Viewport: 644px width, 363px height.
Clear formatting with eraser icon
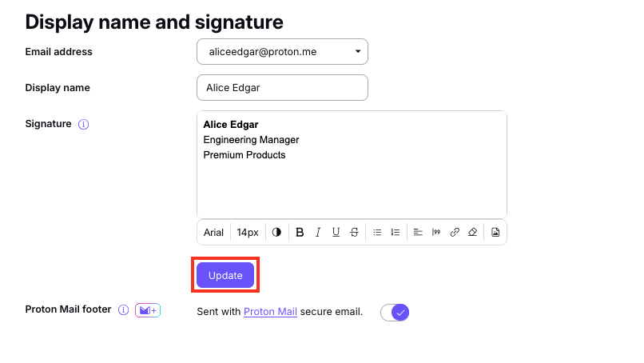click(x=472, y=233)
